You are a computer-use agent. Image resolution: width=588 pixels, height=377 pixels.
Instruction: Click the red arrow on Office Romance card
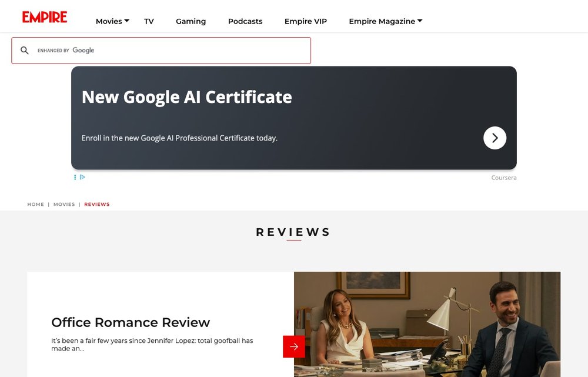[293, 346]
